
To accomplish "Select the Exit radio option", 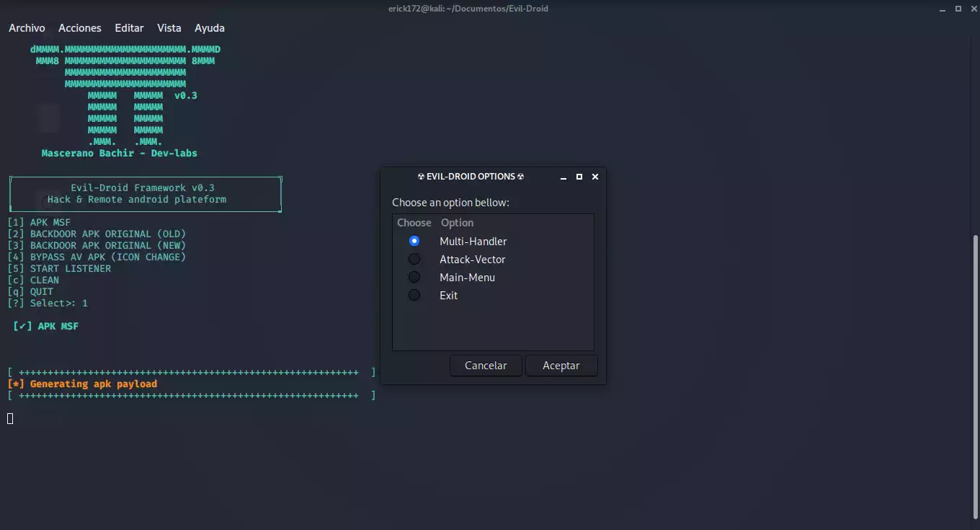I will click(x=414, y=295).
